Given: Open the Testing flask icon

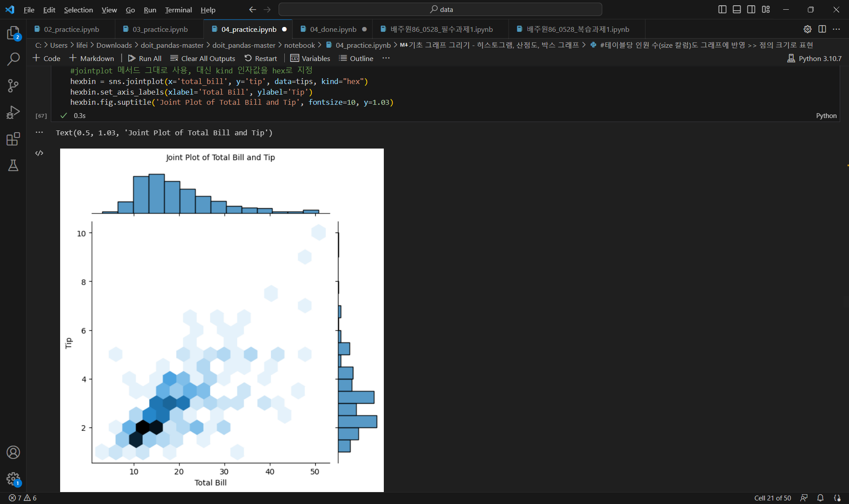Looking at the screenshot, I should 13,165.
